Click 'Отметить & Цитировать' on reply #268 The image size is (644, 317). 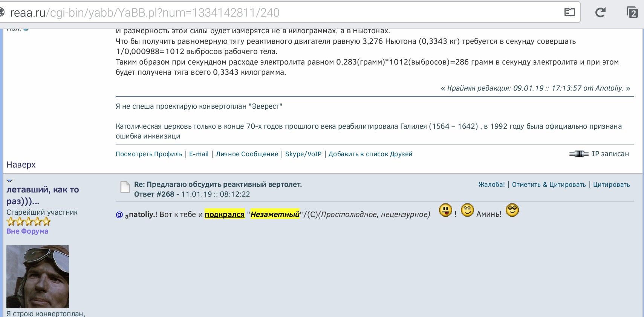[x=549, y=185]
